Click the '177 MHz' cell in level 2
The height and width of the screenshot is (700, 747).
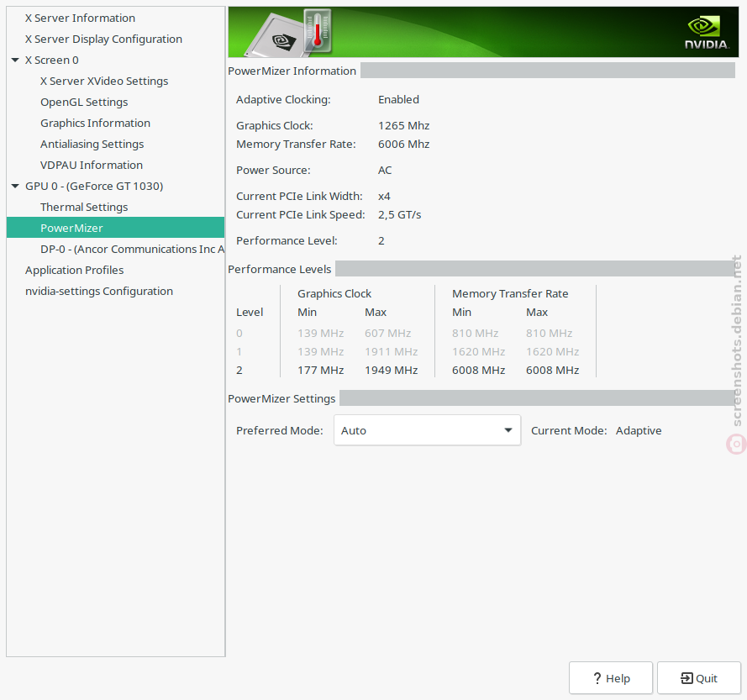click(x=321, y=371)
